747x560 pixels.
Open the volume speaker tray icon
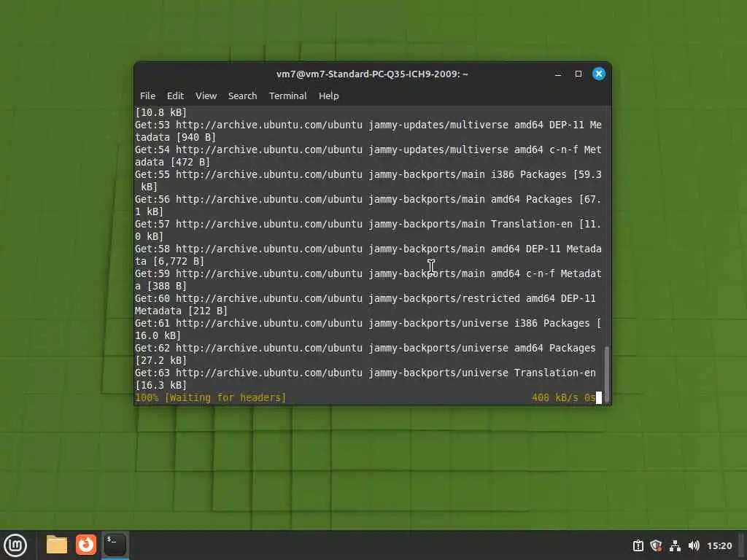pyautogui.click(x=694, y=545)
